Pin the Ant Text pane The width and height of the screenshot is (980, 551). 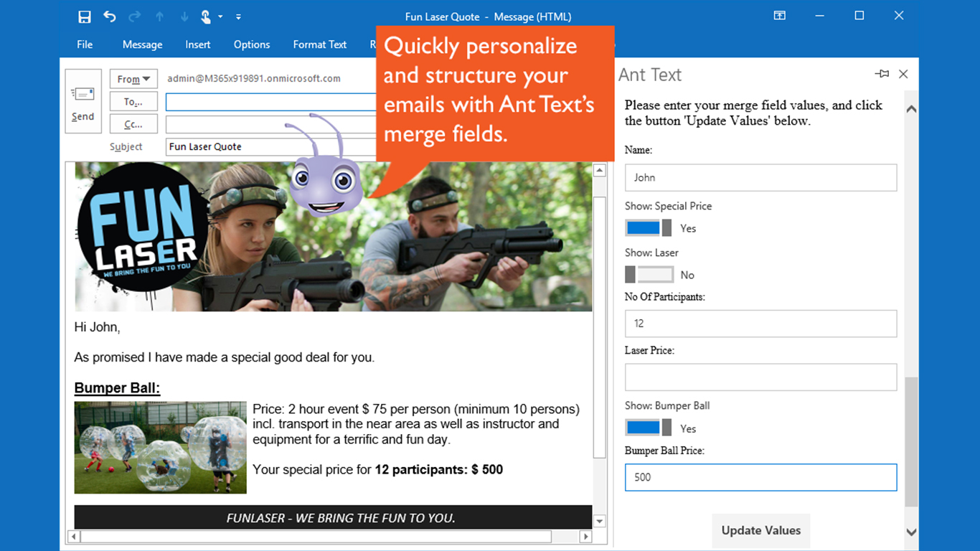(882, 74)
